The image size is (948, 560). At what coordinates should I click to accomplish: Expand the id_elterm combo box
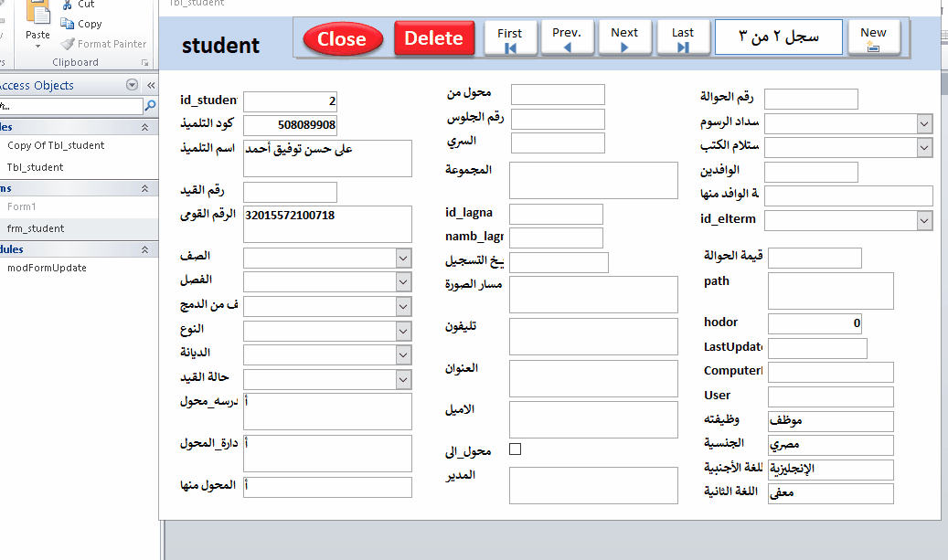point(923,220)
